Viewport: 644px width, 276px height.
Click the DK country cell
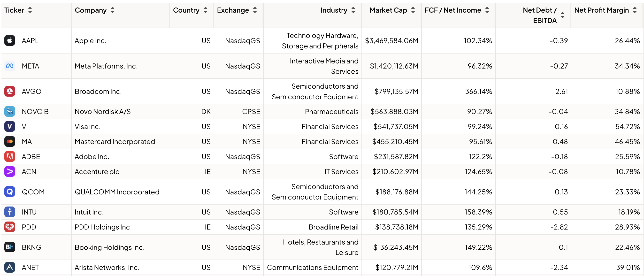(x=206, y=112)
